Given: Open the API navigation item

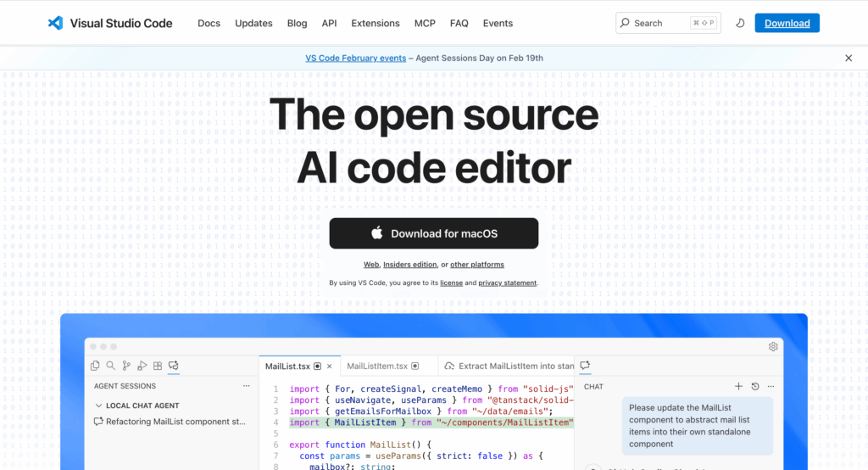Looking at the screenshot, I should [x=329, y=23].
